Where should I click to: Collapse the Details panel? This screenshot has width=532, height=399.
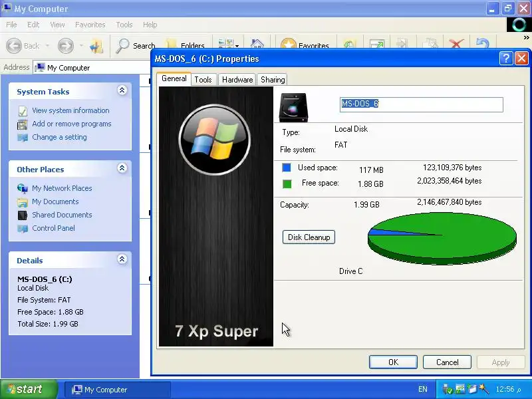(122, 259)
